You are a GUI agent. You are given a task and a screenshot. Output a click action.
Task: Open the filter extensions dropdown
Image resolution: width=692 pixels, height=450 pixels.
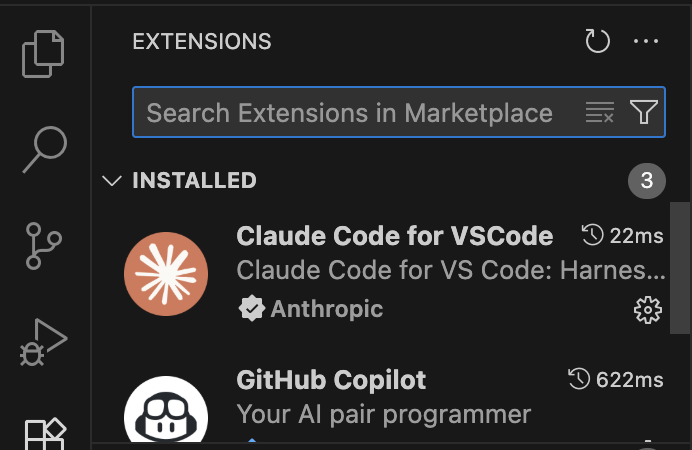point(643,113)
